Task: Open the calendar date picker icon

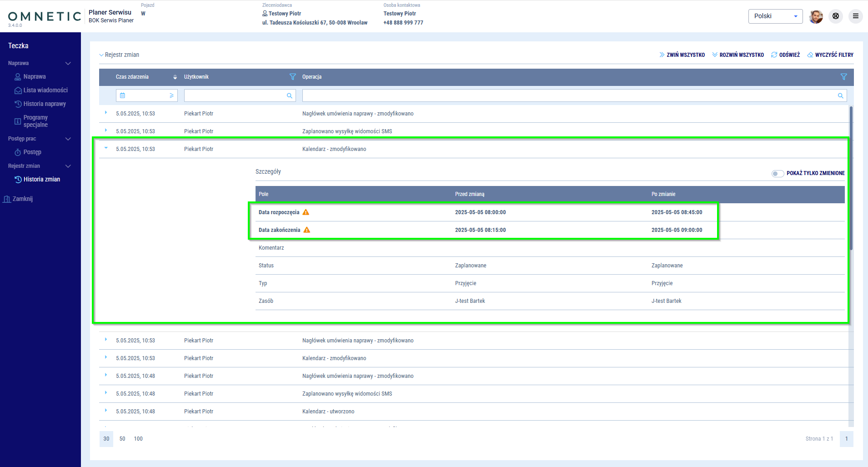Action: [x=123, y=95]
